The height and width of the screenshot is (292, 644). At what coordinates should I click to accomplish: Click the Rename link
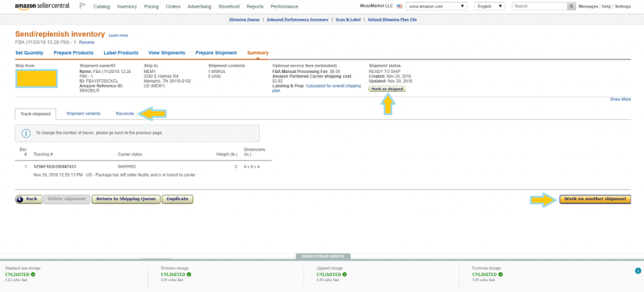[87, 42]
